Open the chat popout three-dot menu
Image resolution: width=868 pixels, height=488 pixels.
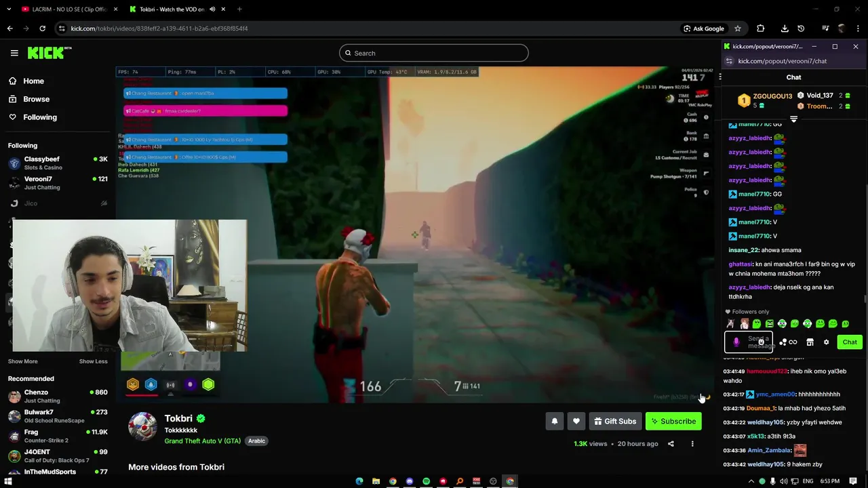point(720,77)
